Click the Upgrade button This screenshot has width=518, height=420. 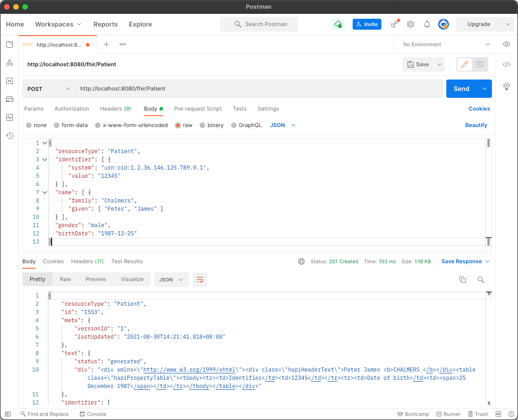479,24
